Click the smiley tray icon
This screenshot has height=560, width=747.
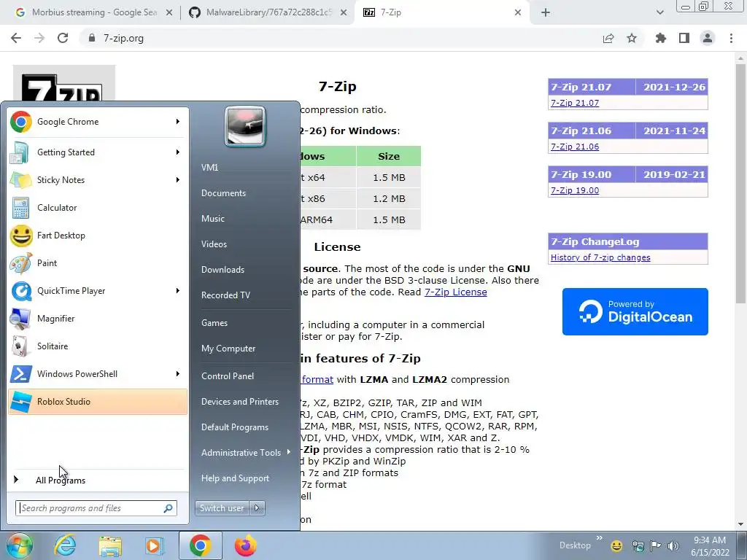click(616, 546)
